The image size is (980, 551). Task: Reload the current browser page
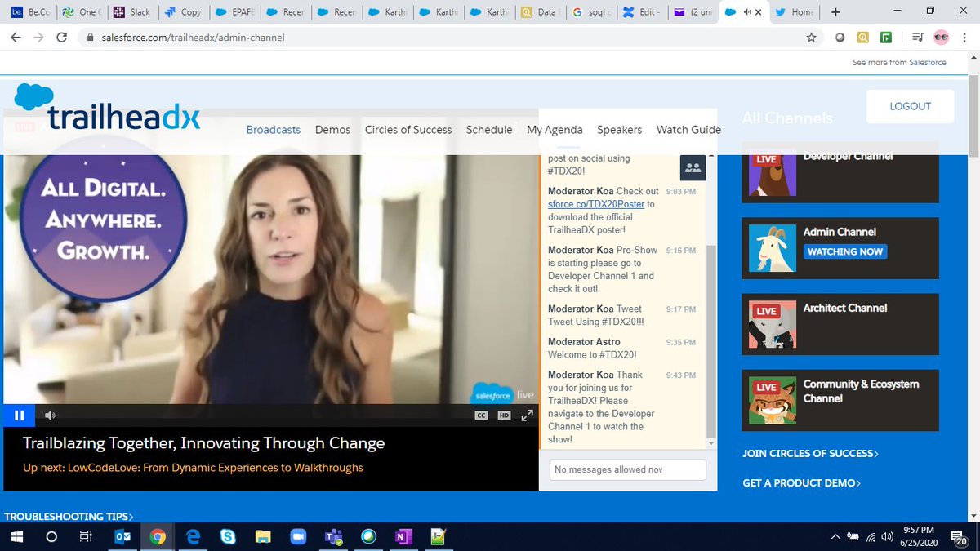click(x=62, y=38)
